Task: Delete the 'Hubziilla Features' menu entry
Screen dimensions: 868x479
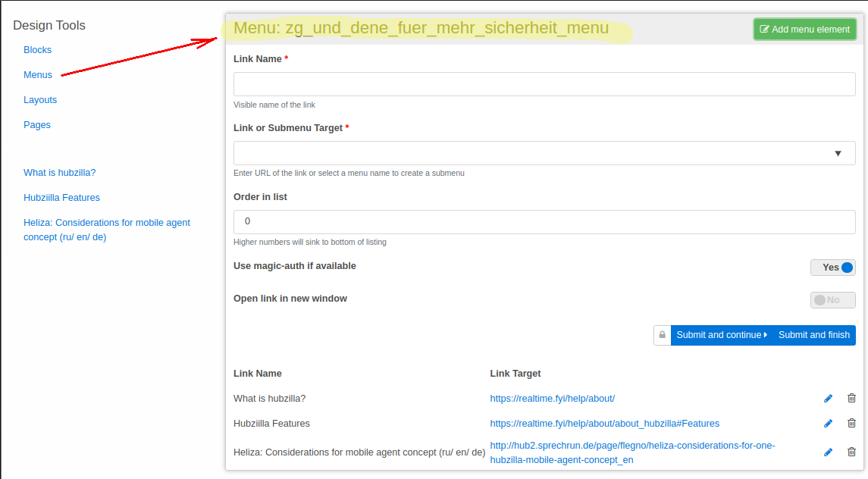Action: click(x=851, y=424)
